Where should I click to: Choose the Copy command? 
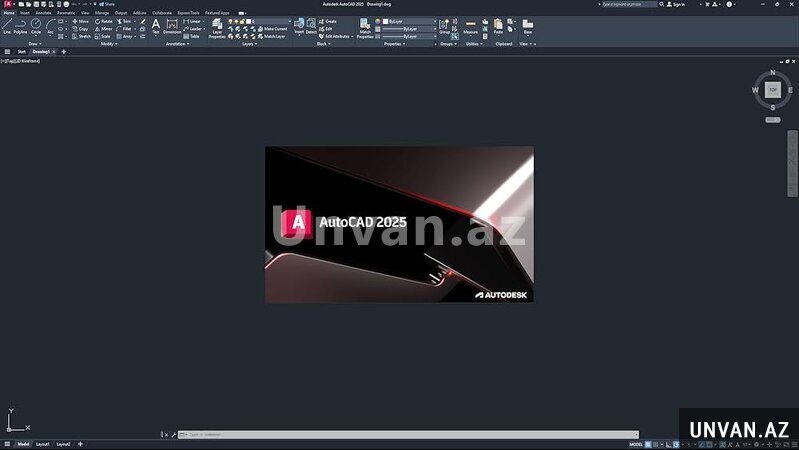pyautogui.click(x=81, y=29)
